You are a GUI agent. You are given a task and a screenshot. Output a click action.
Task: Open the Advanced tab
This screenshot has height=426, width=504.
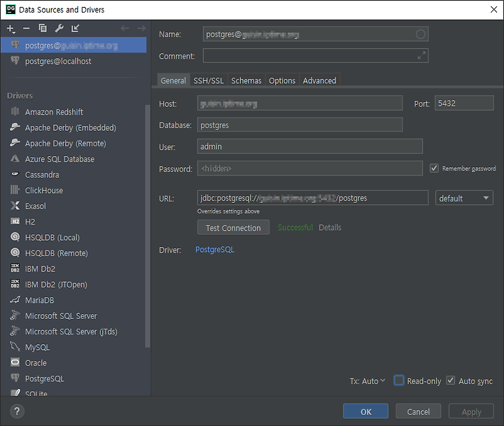click(x=319, y=80)
